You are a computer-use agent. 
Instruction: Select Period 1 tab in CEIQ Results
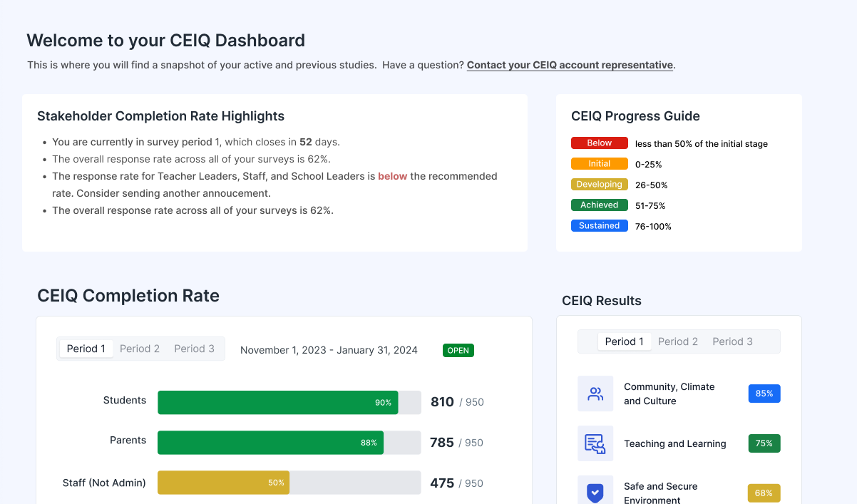pyautogui.click(x=624, y=341)
